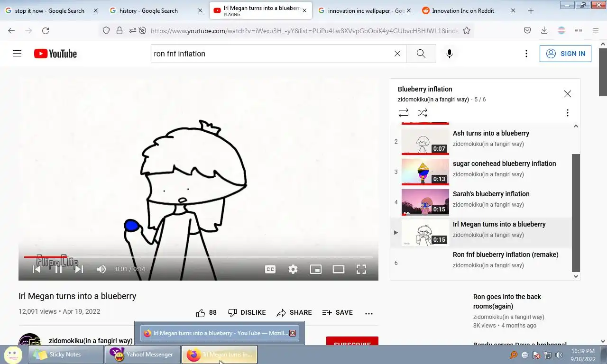The image size is (607, 364).
Task: Open a new browser tab
Action: click(531, 10)
